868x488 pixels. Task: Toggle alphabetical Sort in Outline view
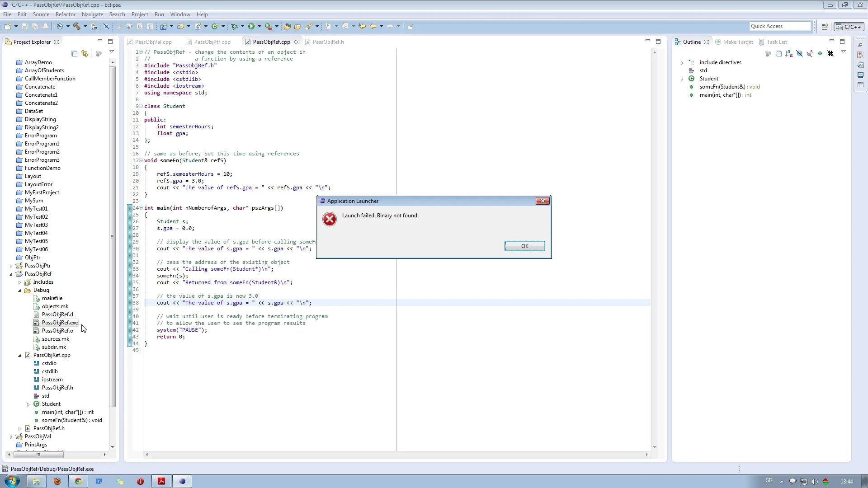click(x=789, y=53)
